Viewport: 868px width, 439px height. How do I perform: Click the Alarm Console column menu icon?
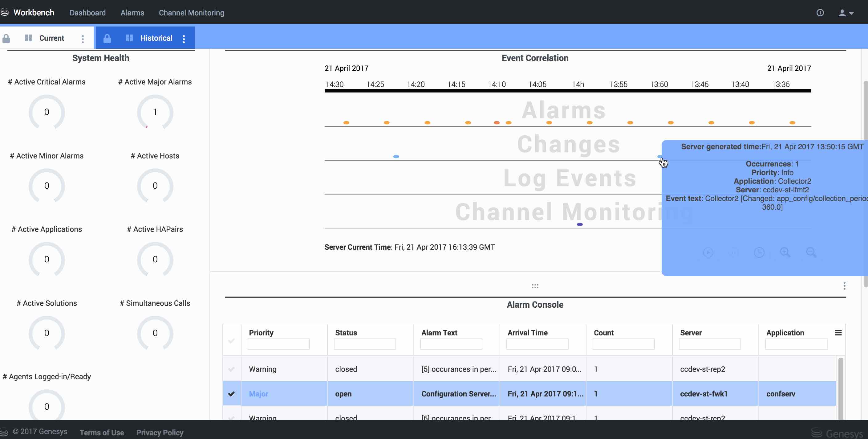(x=838, y=333)
